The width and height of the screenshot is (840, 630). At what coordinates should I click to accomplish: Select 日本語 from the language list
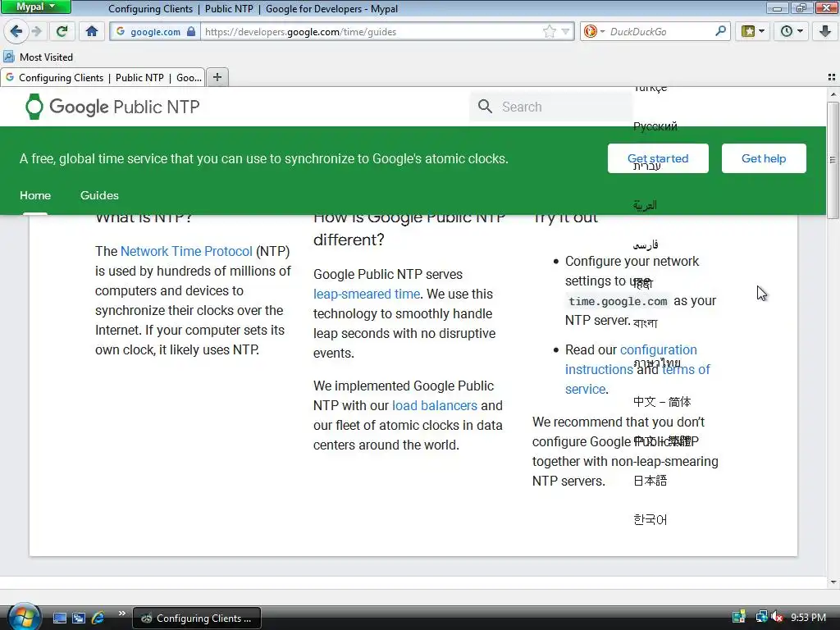tap(650, 481)
